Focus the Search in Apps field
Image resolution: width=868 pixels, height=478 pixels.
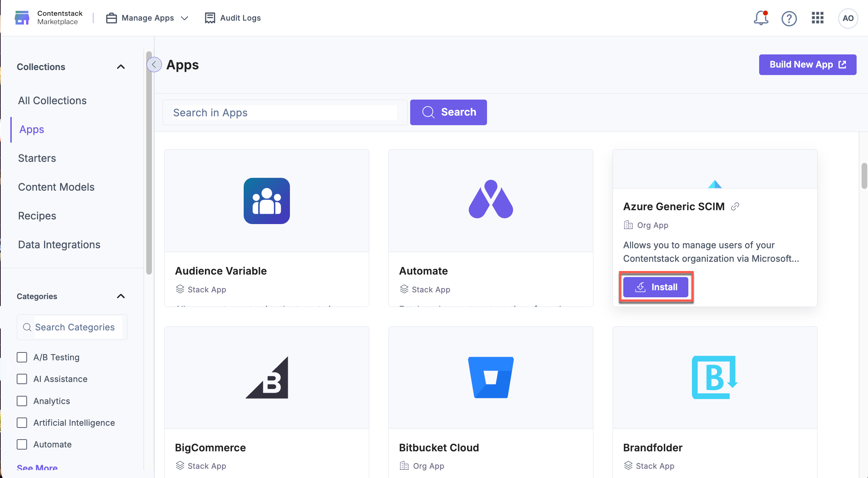pos(285,112)
